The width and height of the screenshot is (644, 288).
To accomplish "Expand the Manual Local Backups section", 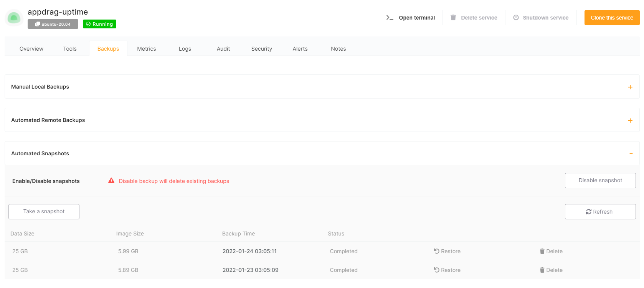I will [630, 87].
